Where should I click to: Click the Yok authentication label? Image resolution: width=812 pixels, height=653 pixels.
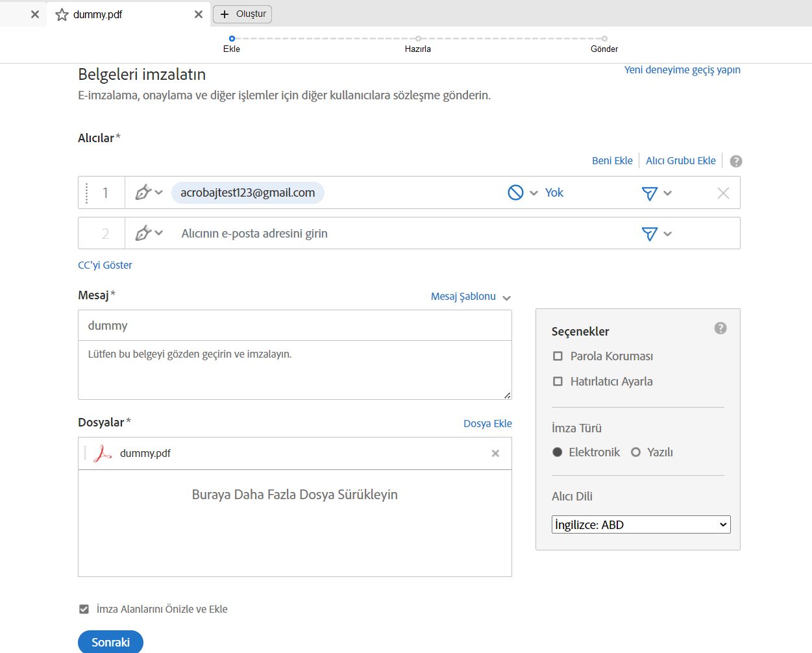point(554,193)
